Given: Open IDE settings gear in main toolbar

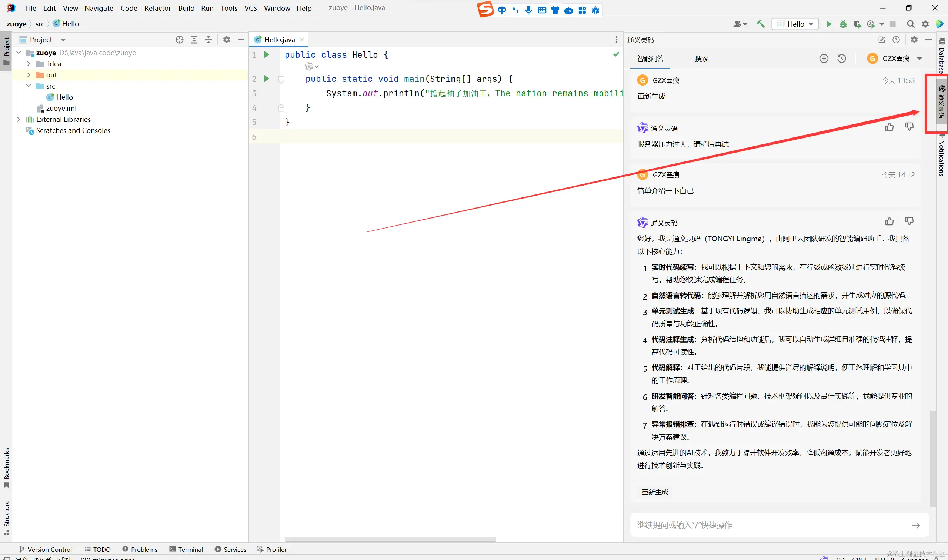Looking at the screenshot, I should [925, 24].
